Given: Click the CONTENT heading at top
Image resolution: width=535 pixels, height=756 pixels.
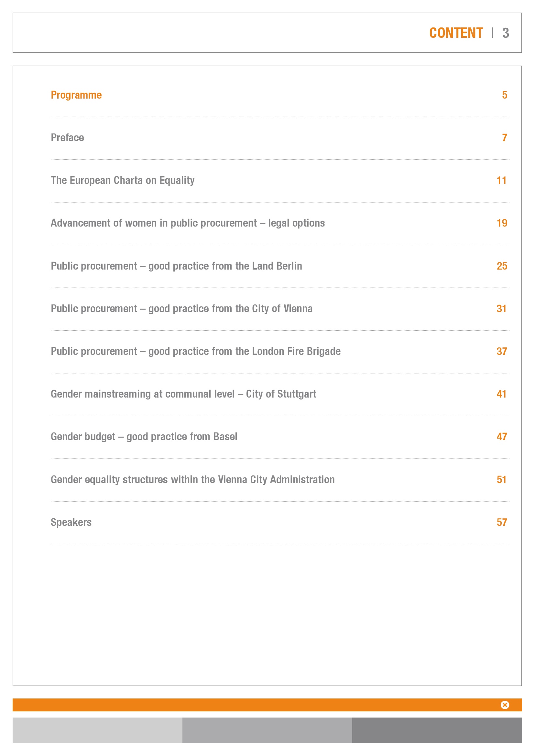Looking at the screenshot, I should 456,33.
